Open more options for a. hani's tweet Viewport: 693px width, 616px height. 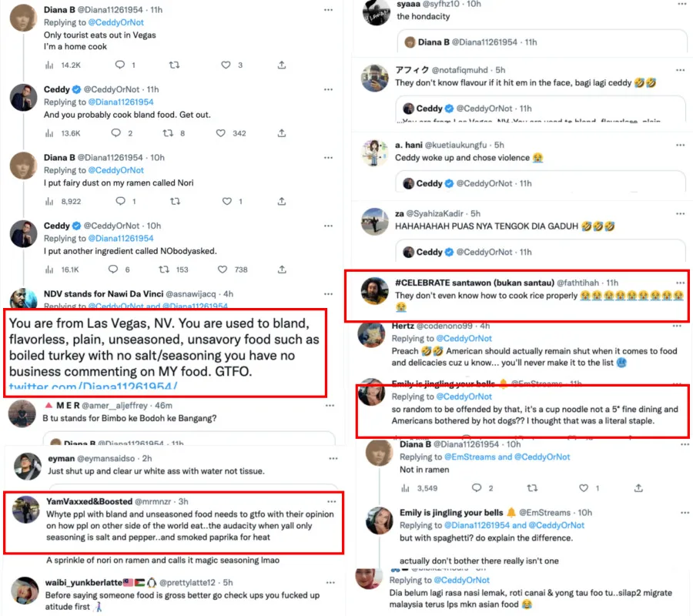(676, 144)
